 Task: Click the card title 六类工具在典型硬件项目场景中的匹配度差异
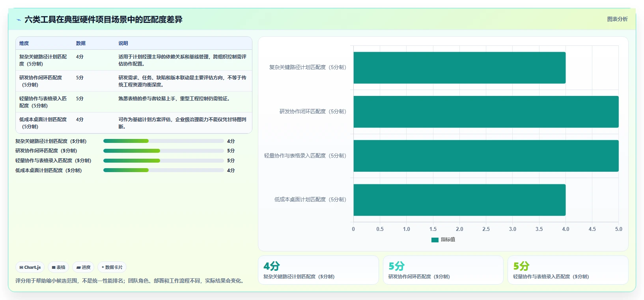click(x=103, y=20)
